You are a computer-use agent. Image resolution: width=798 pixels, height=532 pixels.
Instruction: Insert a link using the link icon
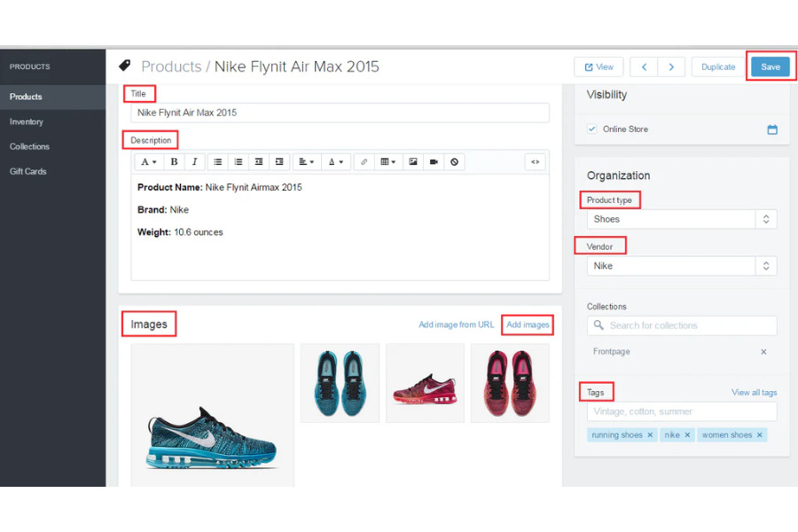[x=364, y=162]
